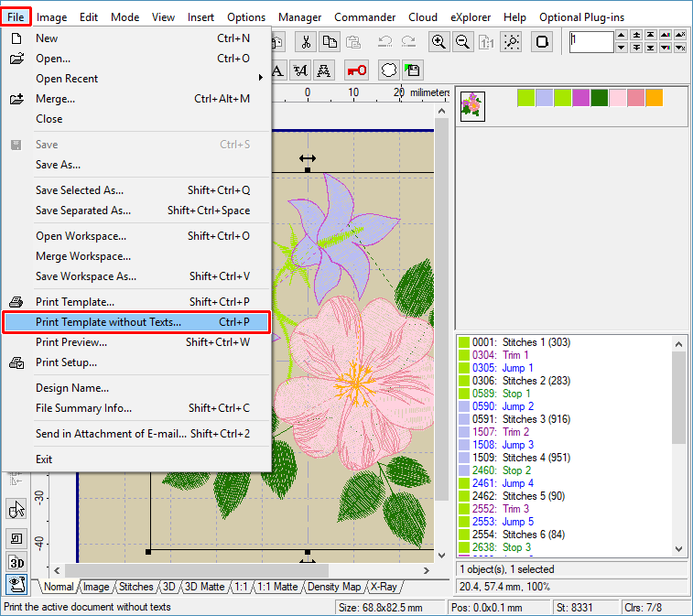Open the Commander menu

tap(364, 16)
